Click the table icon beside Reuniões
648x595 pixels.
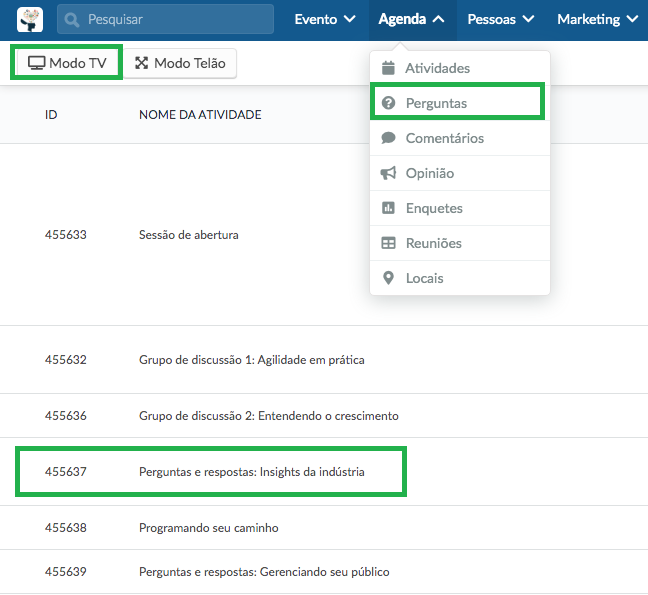(388, 243)
